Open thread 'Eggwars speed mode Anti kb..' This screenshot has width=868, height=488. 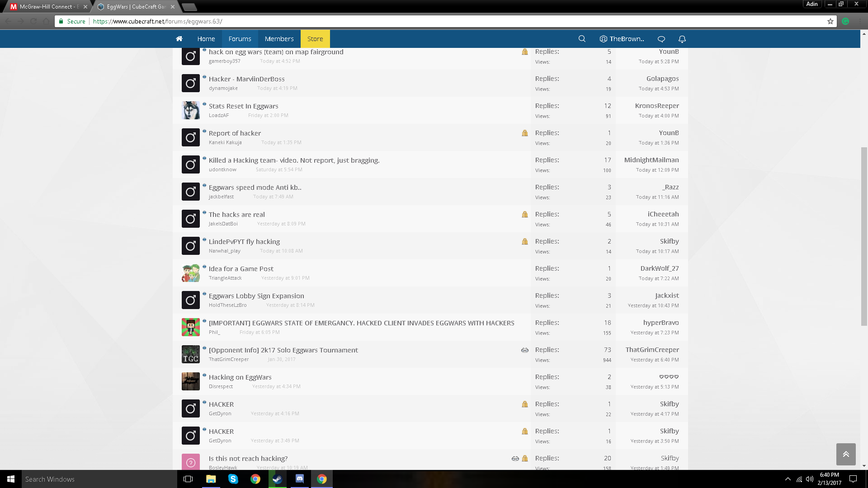click(x=255, y=188)
